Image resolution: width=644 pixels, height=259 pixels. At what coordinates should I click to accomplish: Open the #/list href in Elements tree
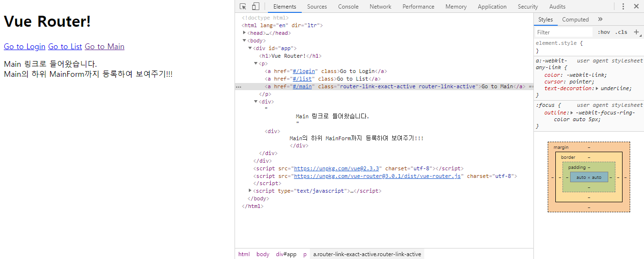[302, 79]
